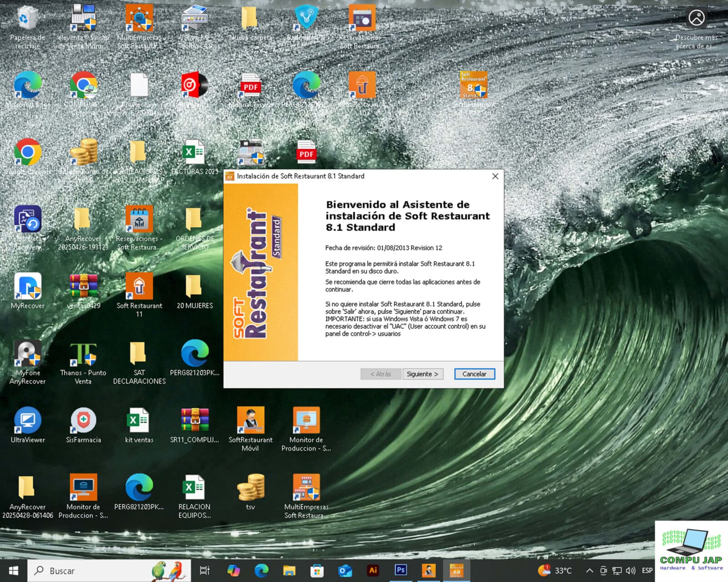
Task: Open the Windows Start menu
Action: pyautogui.click(x=14, y=571)
